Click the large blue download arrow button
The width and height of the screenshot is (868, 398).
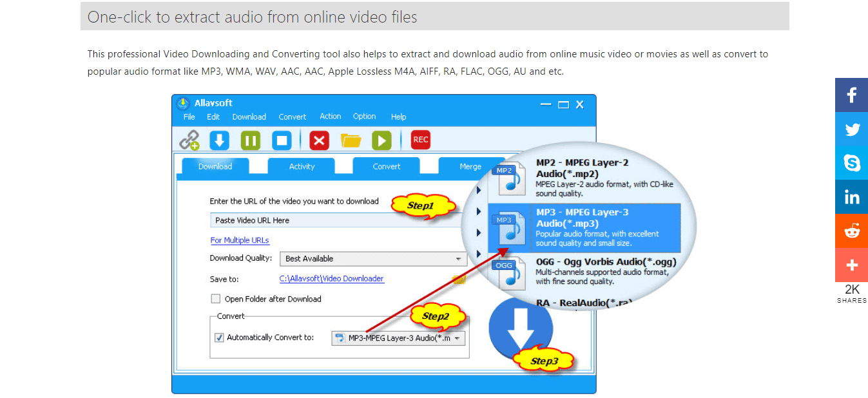point(521,328)
